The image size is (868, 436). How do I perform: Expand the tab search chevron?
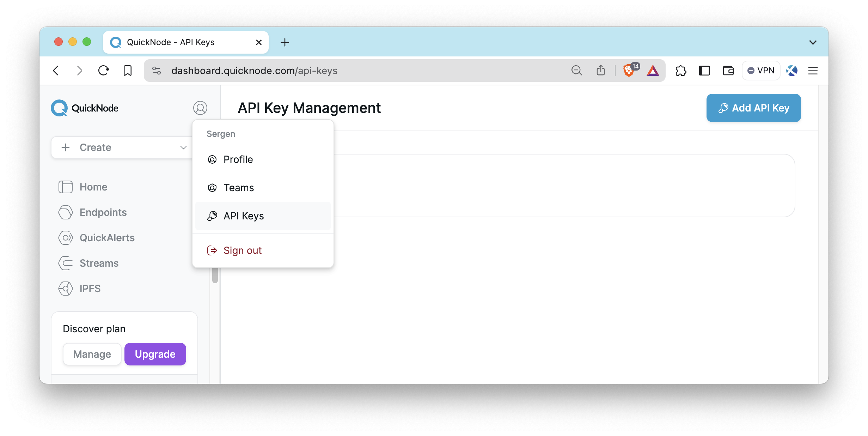(x=813, y=42)
